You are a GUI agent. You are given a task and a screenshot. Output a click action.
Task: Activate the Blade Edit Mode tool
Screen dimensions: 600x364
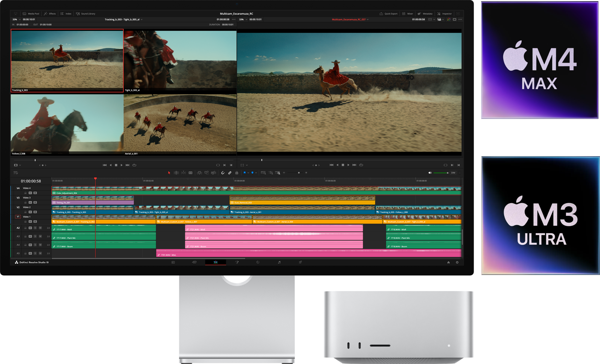191,173
